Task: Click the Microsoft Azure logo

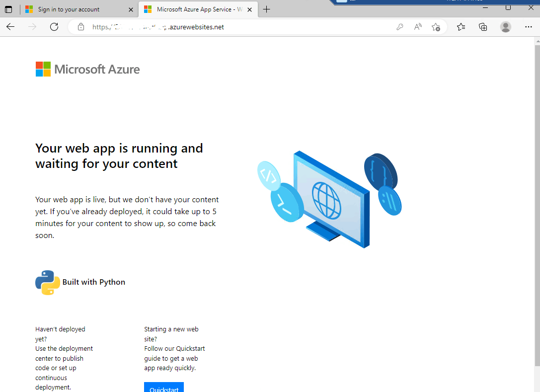Action: pyautogui.click(x=87, y=69)
